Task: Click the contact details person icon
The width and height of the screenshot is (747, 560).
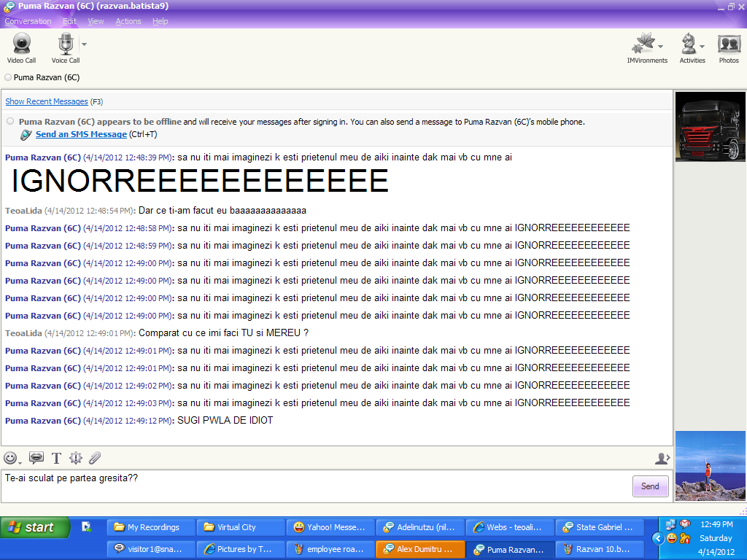Action: pyautogui.click(x=662, y=458)
